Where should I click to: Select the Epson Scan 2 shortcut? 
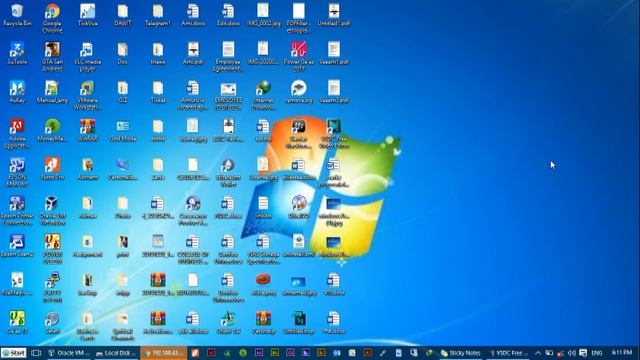click(17, 245)
